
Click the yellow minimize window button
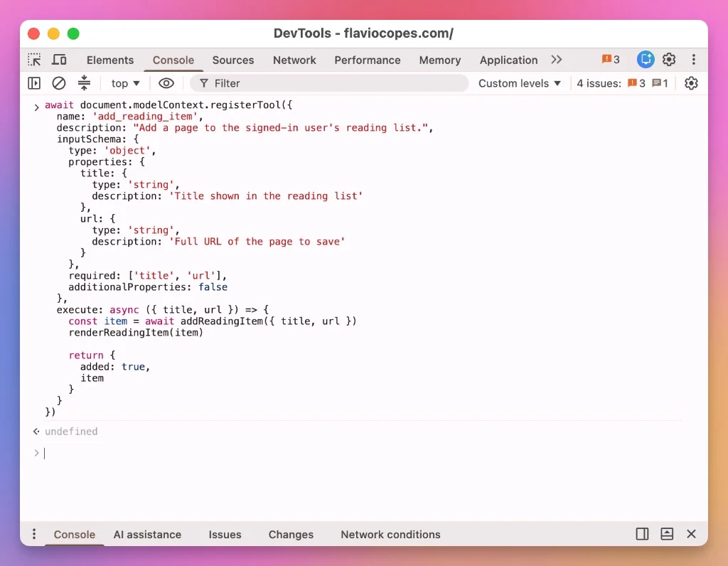point(53,33)
